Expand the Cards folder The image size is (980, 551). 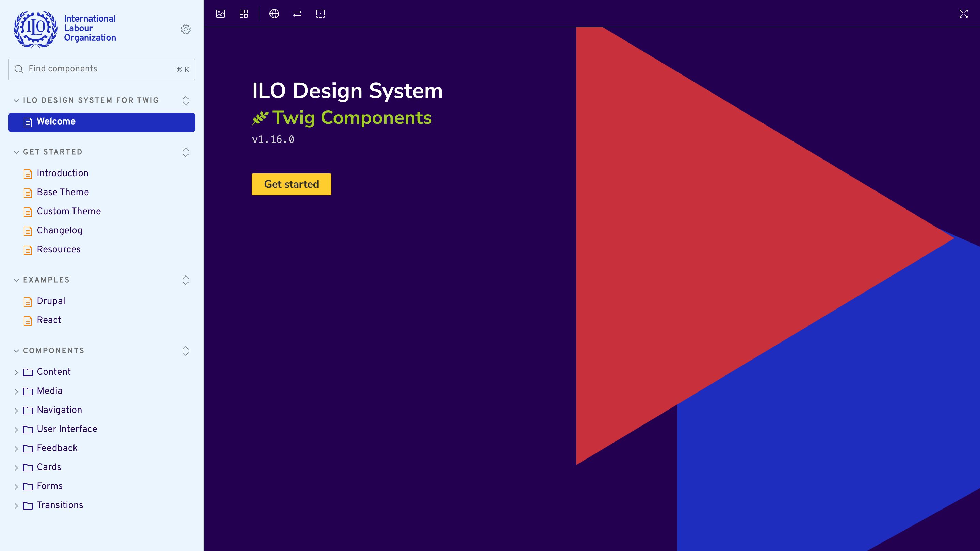point(102,467)
